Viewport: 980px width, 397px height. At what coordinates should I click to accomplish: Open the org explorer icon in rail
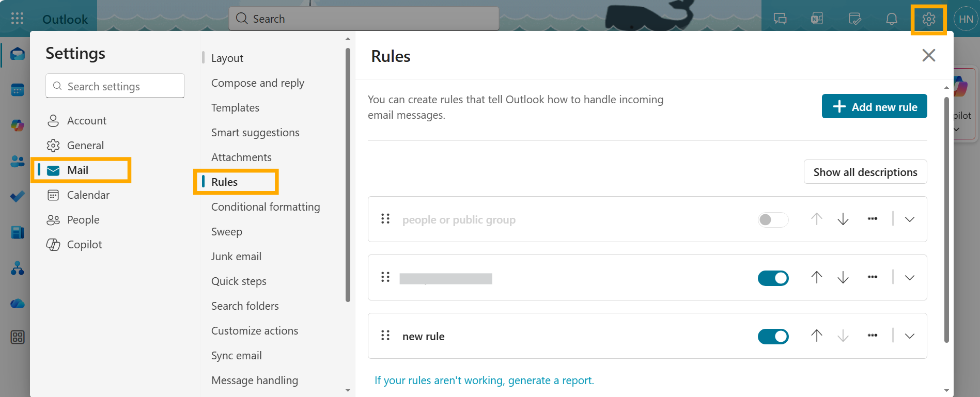[x=18, y=268]
